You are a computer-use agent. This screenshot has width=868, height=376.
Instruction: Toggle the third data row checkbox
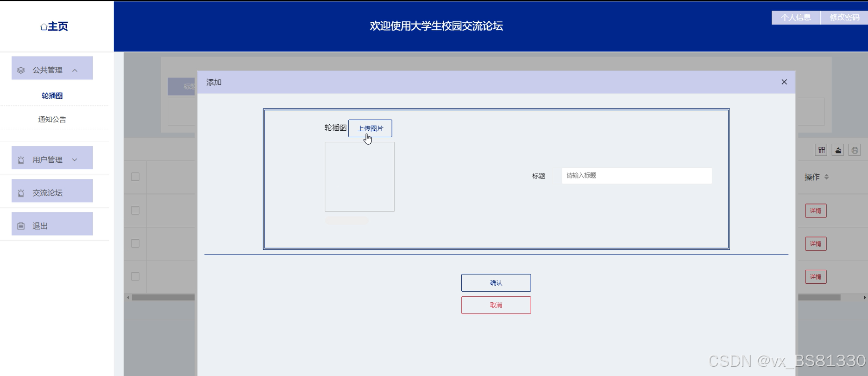(135, 276)
